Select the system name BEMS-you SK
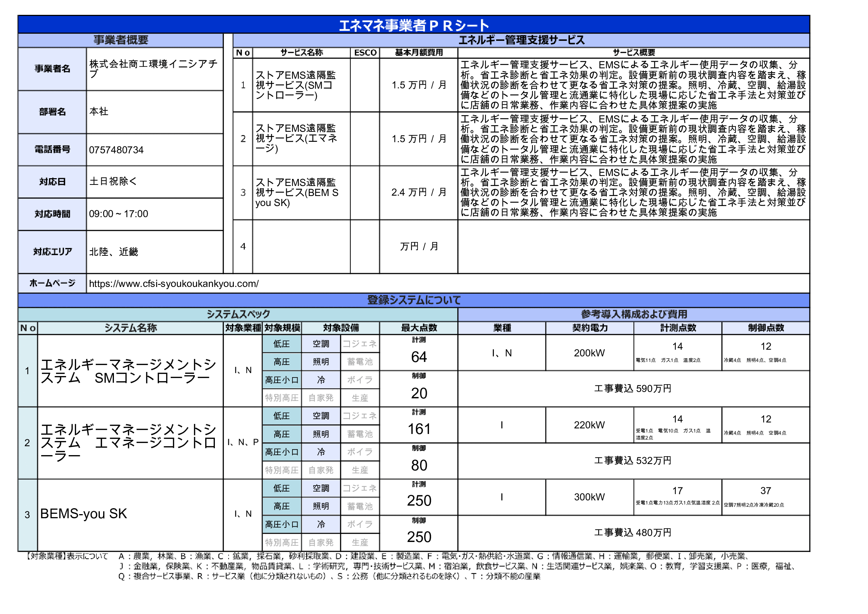 pyautogui.click(x=83, y=514)
